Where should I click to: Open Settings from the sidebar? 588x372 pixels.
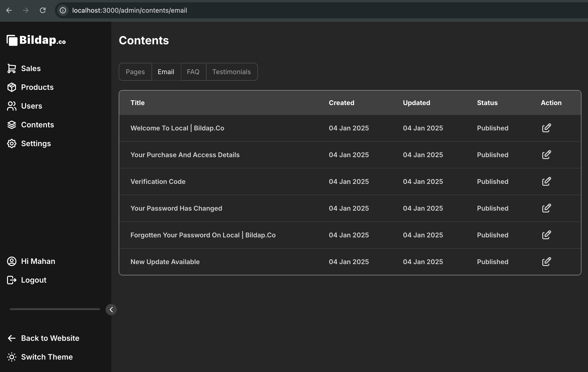(36, 144)
